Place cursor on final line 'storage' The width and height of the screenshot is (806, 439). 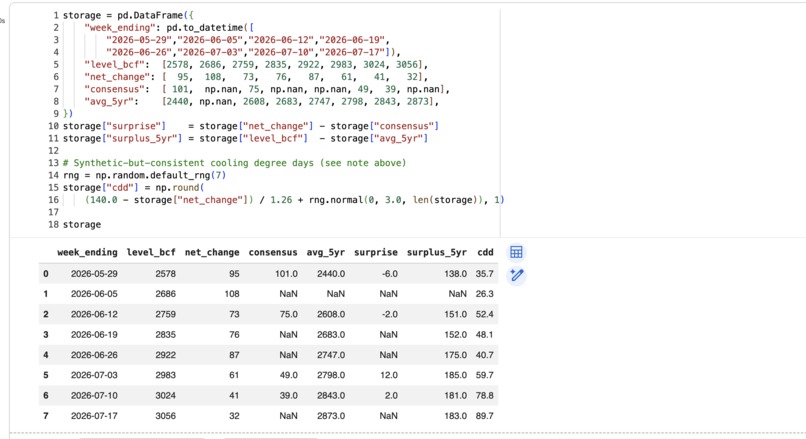click(82, 225)
